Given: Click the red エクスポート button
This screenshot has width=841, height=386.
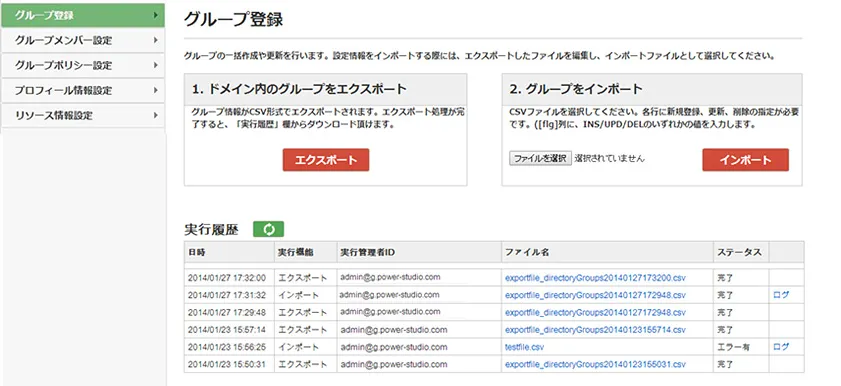Looking at the screenshot, I should click(x=326, y=160).
